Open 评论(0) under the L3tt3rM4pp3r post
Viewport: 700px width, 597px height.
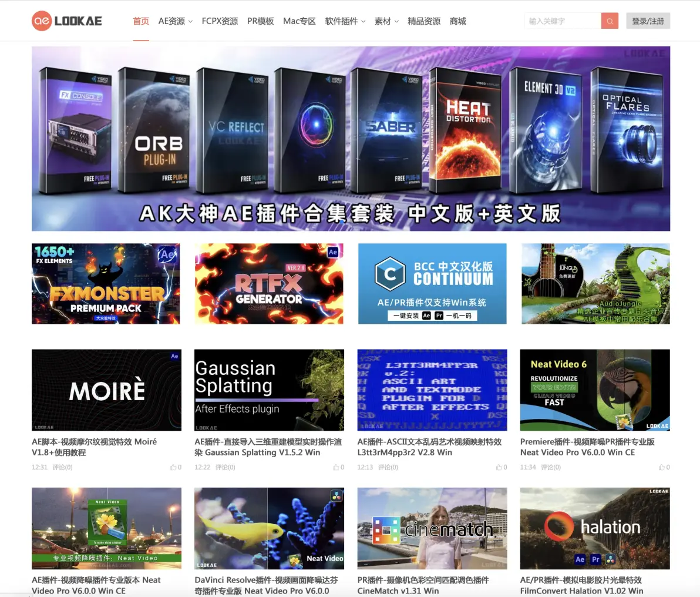point(388,467)
